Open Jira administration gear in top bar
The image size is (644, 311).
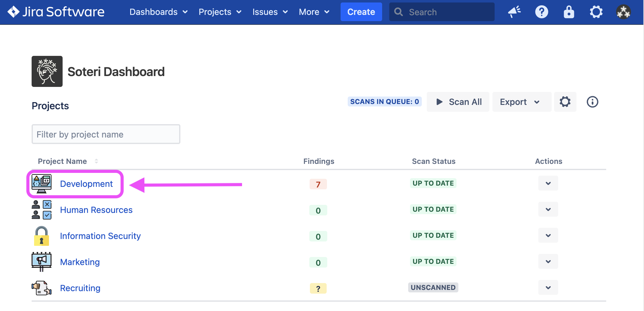pos(596,12)
